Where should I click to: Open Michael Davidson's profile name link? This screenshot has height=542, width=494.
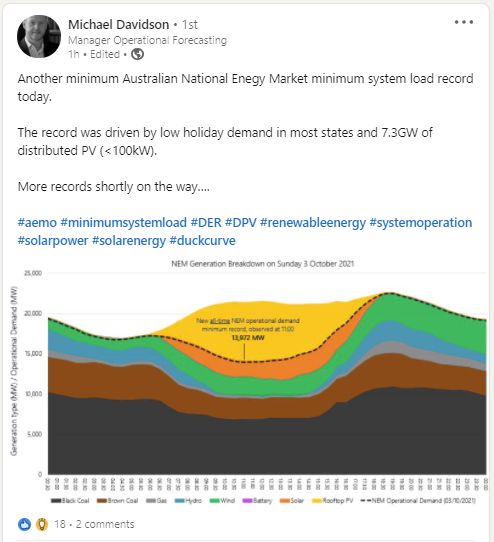[x=119, y=25]
